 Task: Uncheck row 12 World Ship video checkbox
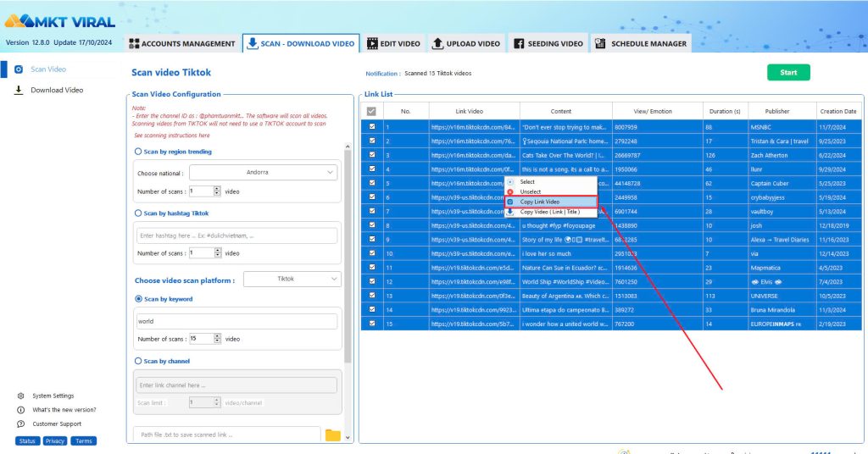point(372,281)
